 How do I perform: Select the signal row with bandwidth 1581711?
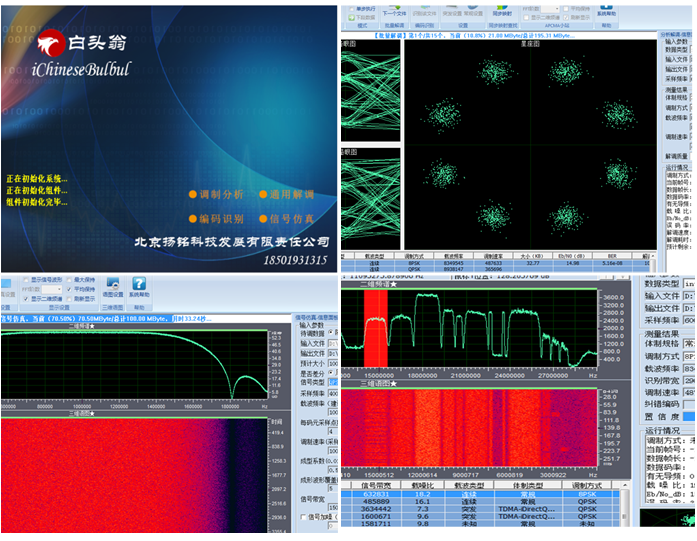[480, 524]
